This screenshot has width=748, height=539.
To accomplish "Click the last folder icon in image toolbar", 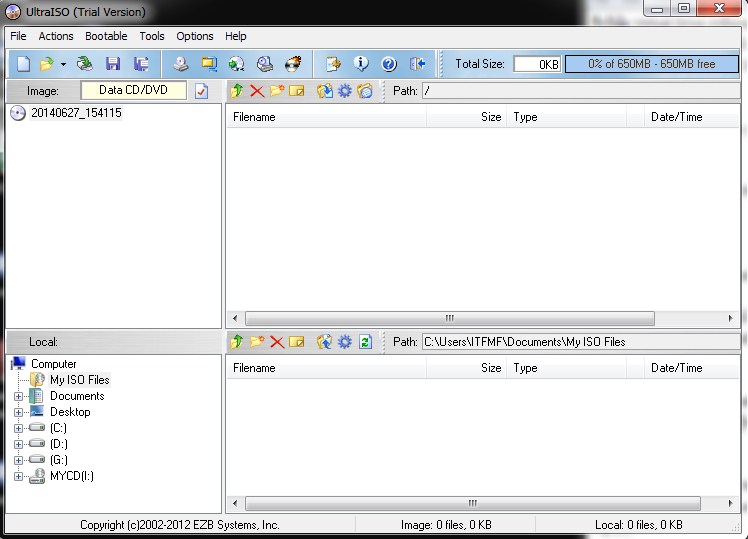I will click(365, 91).
